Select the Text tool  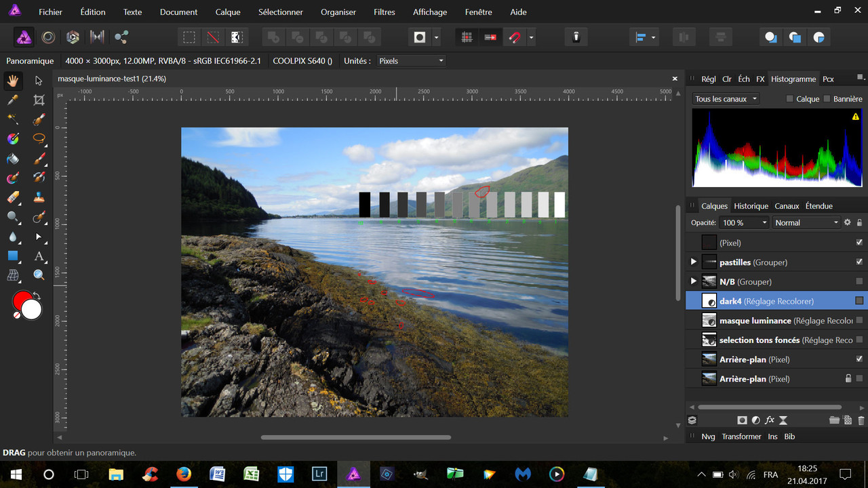pos(39,256)
